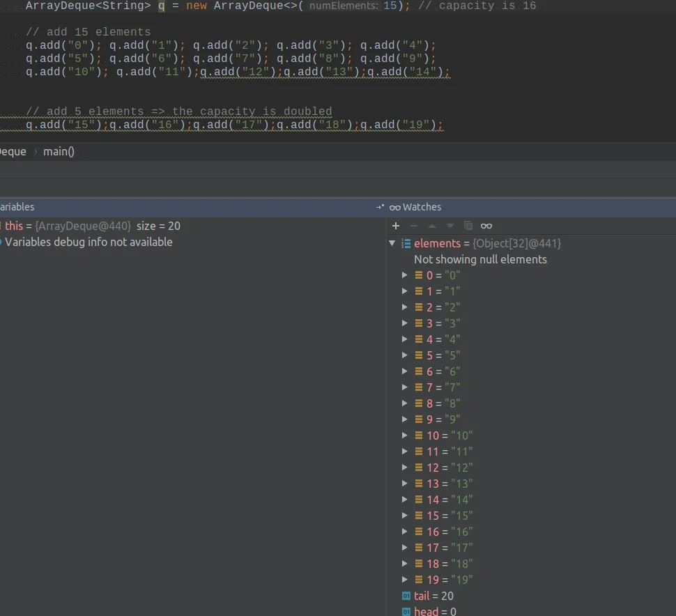Screen dimensions: 676x616
Task: Click the icon of element 7 = "7"
Action: click(419, 387)
